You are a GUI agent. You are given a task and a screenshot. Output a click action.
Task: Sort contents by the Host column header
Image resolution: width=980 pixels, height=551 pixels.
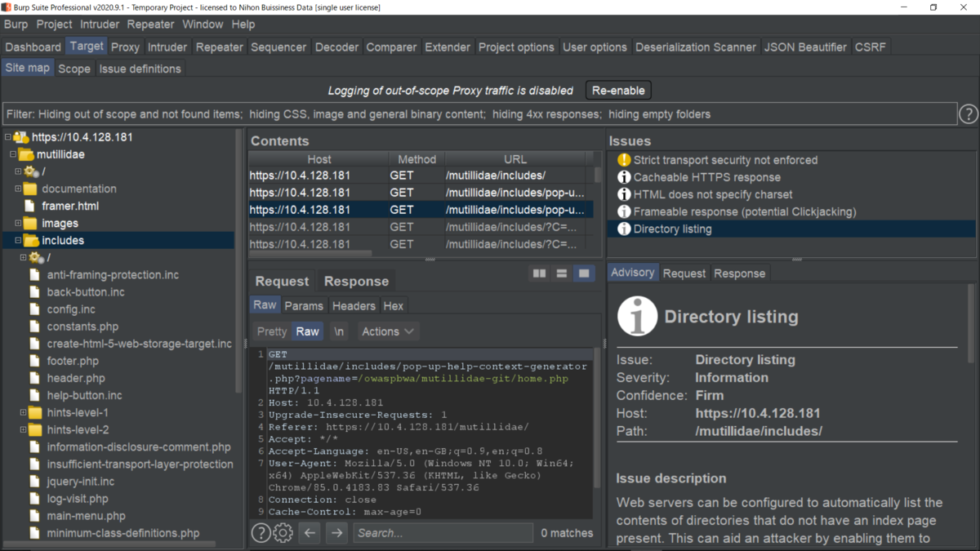point(319,159)
